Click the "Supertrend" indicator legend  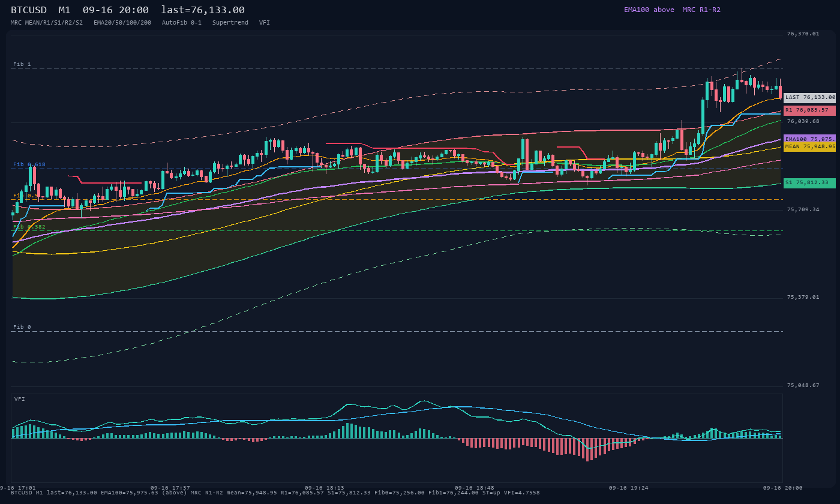pos(230,23)
